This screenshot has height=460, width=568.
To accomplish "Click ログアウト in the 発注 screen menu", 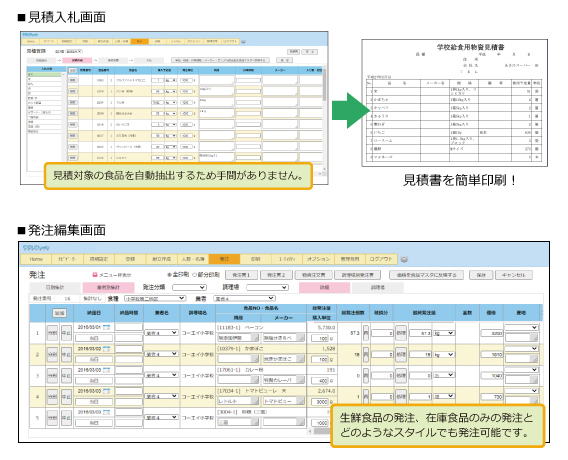I will point(381,259).
